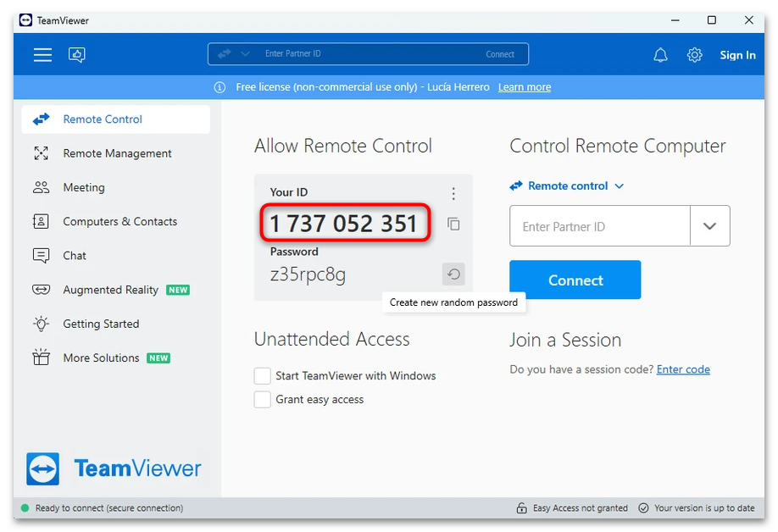Focus the main Enter Partner ID field
Image resolution: width=778 pixels, height=532 pixels.
(x=600, y=226)
